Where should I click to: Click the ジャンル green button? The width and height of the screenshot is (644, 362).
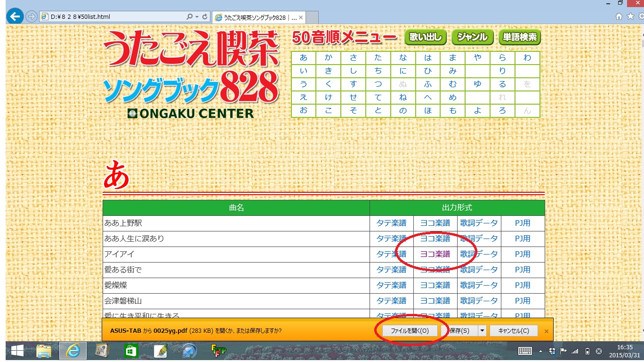[472, 37]
